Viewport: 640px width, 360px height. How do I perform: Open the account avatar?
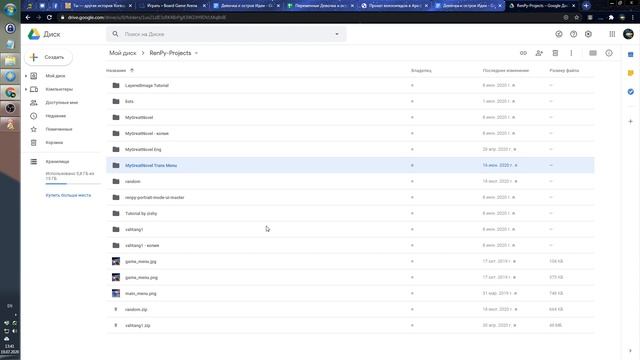click(x=628, y=34)
